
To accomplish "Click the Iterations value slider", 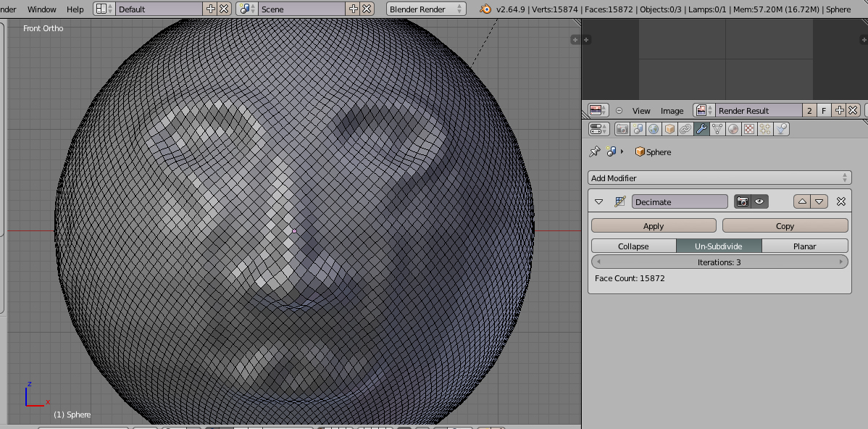I will (719, 262).
